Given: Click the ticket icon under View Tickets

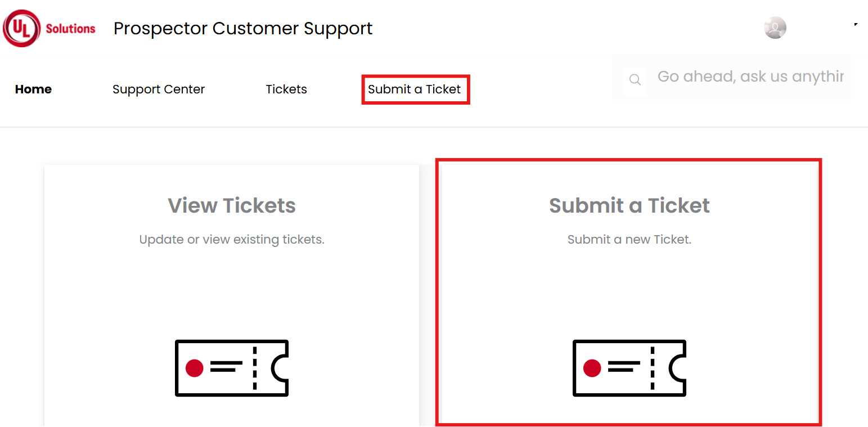Looking at the screenshot, I should pyautogui.click(x=232, y=368).
